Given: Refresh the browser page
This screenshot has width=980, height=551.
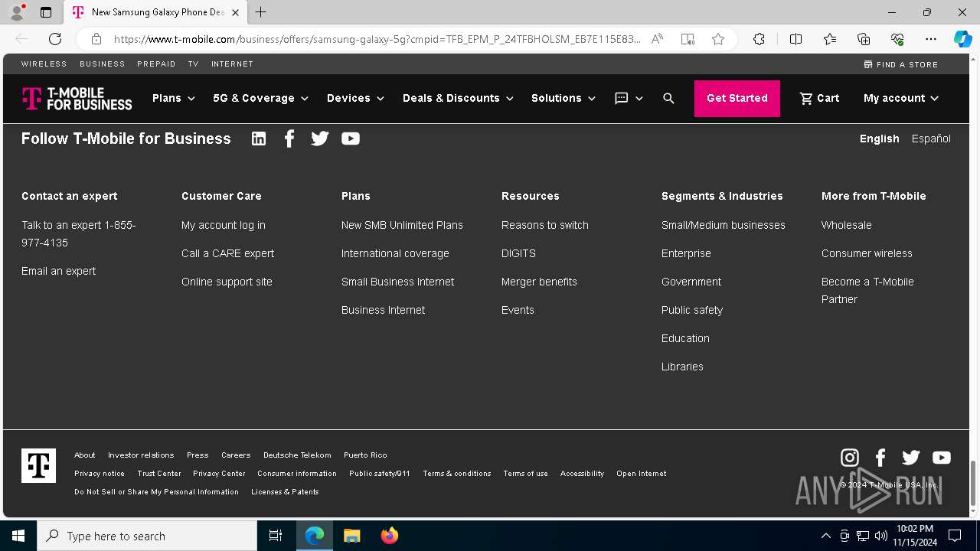Looking at the screenshot, I should tap(55, 39).
